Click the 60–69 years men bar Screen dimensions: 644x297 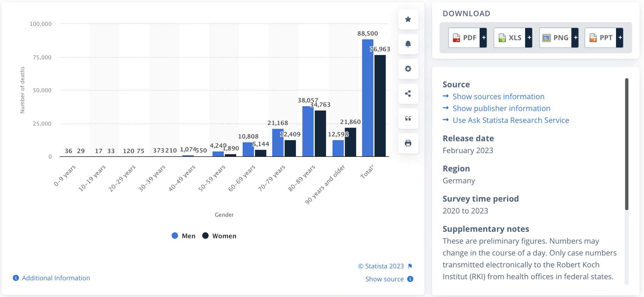[x=248, y=149]
